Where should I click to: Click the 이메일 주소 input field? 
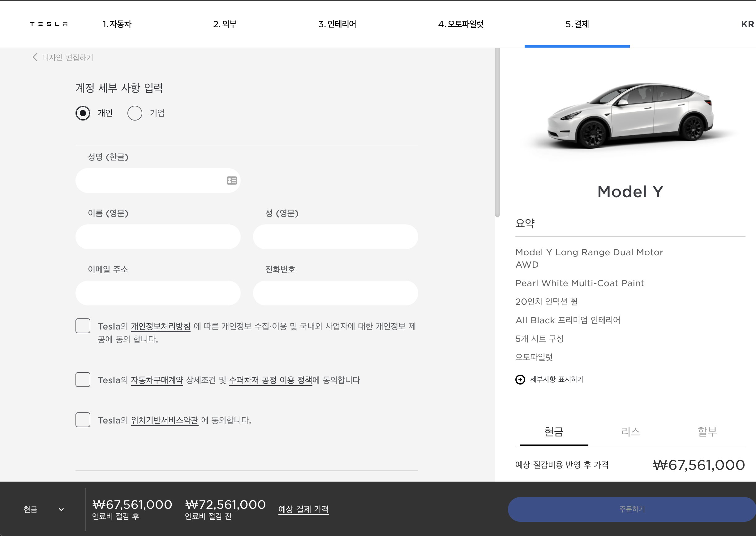click(158, 293)
